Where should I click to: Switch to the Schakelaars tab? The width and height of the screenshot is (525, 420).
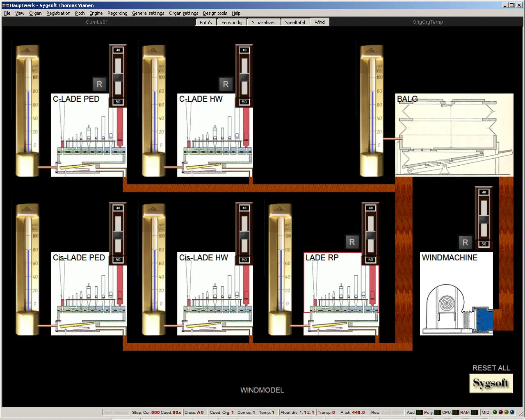coord(263,23)
